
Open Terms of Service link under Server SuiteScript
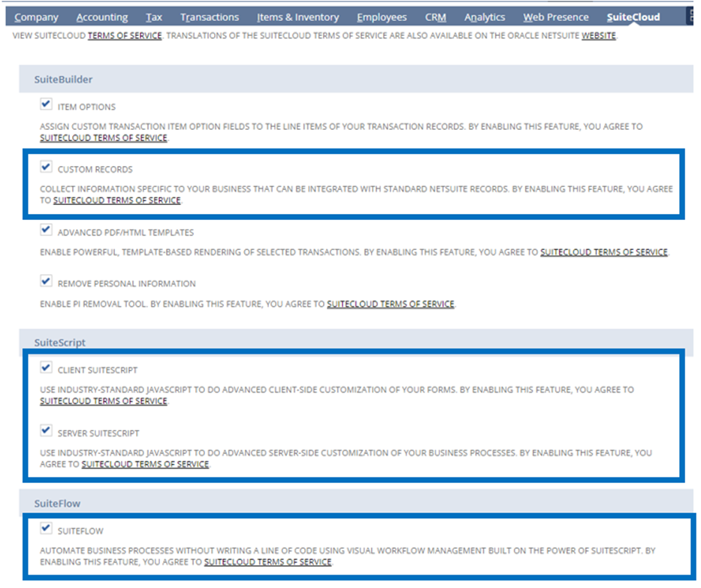click(145, 464)
